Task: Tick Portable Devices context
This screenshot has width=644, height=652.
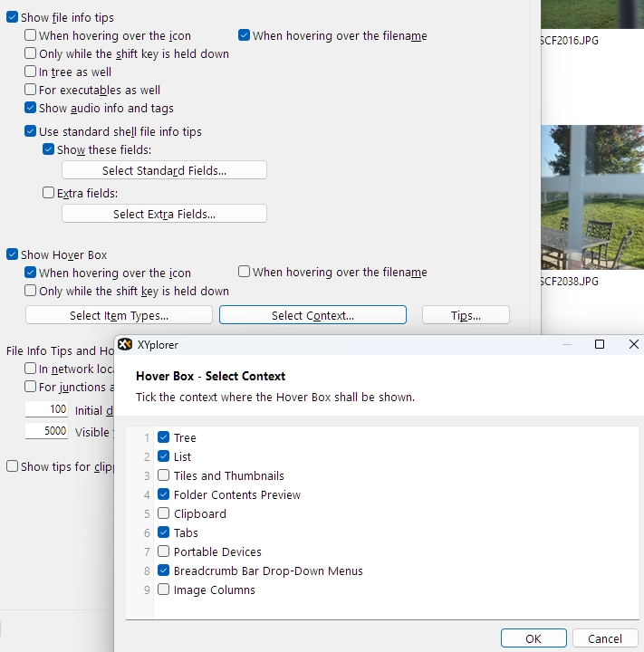Action: point(164,551)
